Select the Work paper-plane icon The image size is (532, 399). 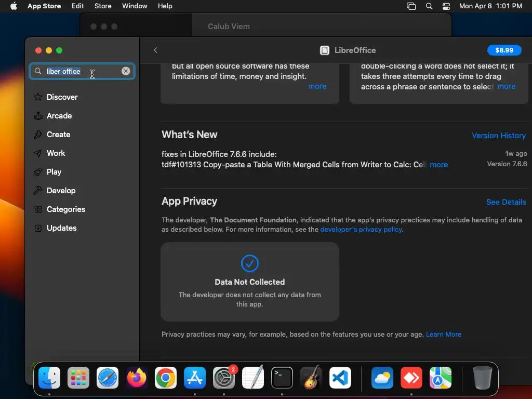coord(38,153)
